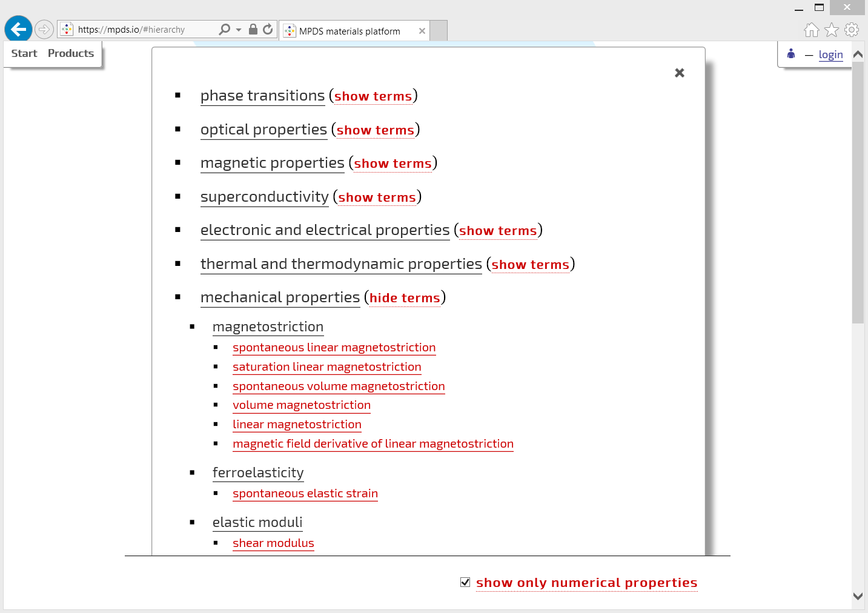Click the user profile icon near login
Image resolution: width=868 pixels, height=613 pixels.
[x=790, y=54]
